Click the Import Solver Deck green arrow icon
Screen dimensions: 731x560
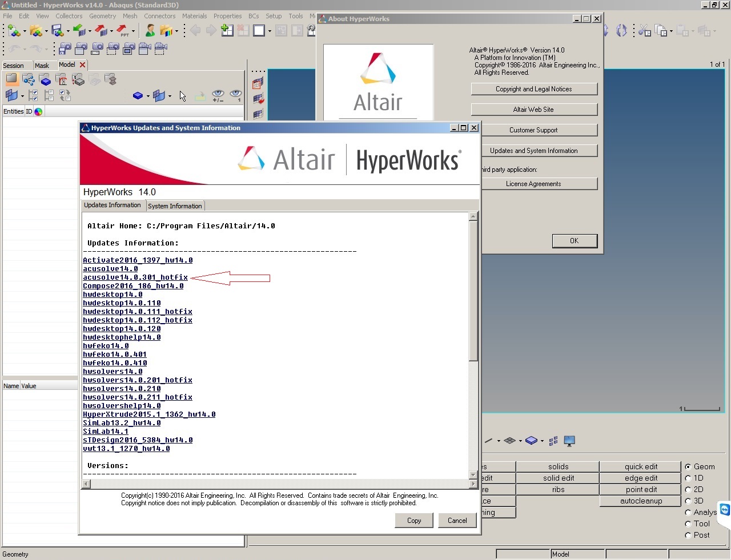point(79,30)
